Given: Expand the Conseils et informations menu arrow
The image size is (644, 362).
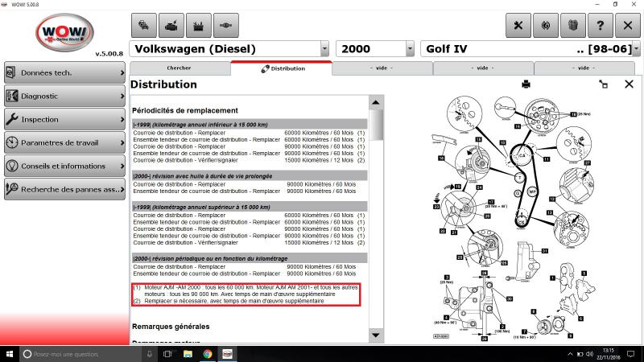Looking at the screenshot, I should 122,166.
